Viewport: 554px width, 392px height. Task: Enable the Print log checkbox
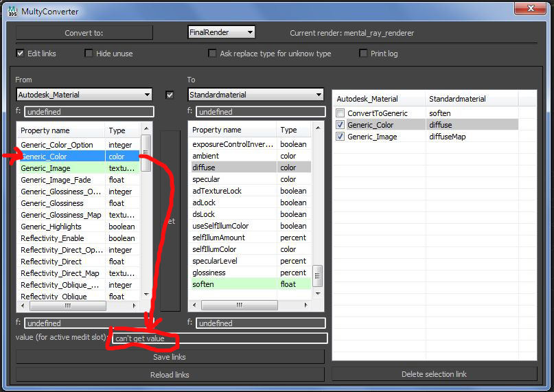pos(364,54)
